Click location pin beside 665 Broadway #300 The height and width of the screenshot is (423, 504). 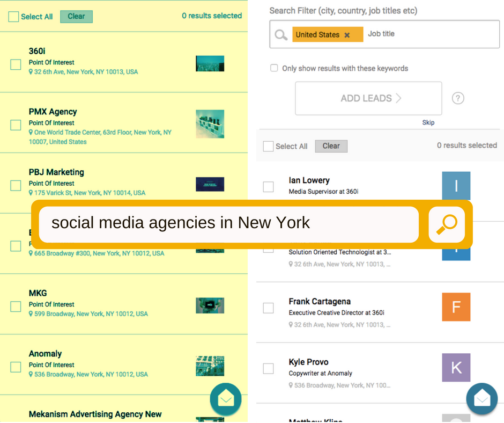pos(31,253)
